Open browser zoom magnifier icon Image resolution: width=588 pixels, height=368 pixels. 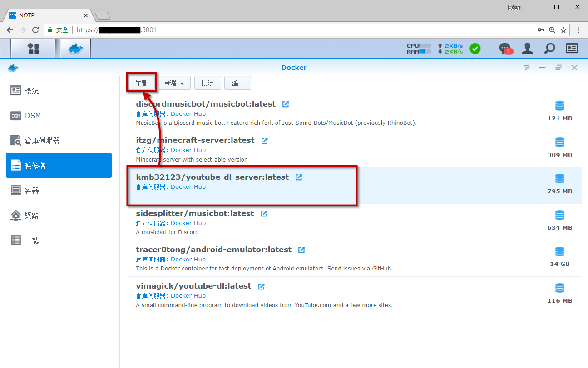click(552, 30)
